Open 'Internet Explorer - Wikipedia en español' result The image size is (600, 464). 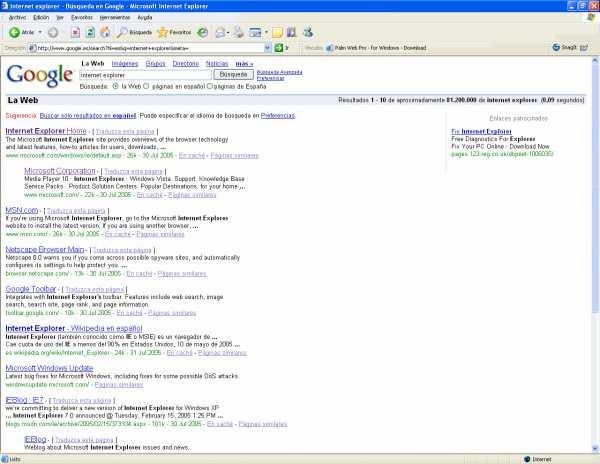click(74, 328)
